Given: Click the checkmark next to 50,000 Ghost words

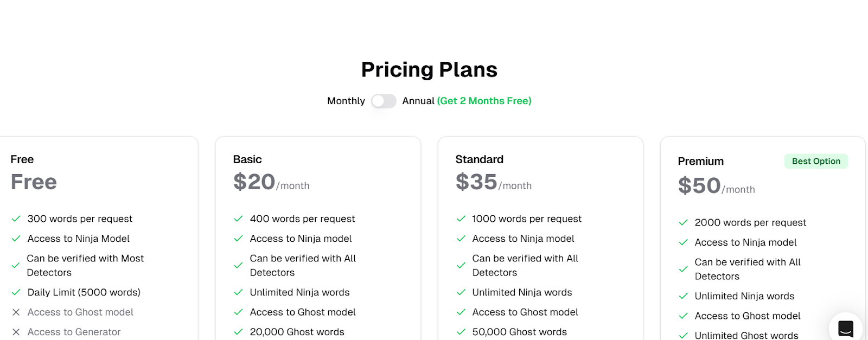Looking at the screenshot, I should 461,332.
